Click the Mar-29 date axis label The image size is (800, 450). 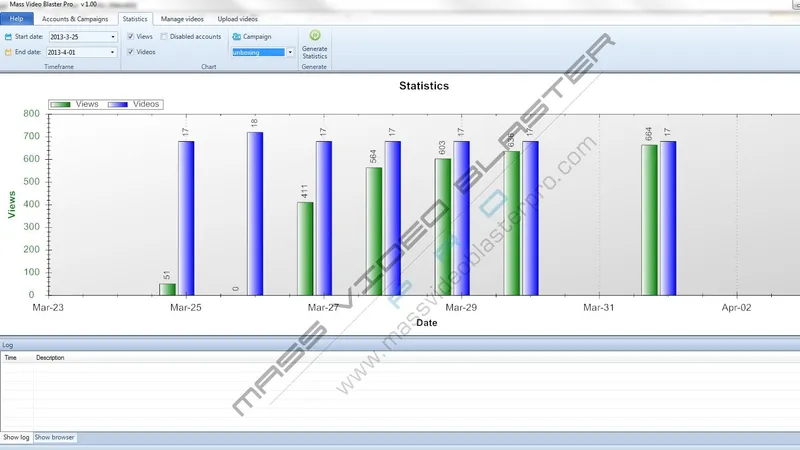click(x=461, y=308)
